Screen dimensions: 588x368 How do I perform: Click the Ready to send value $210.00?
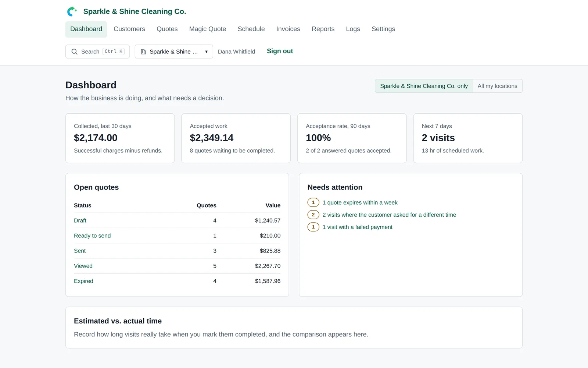pyautogui.click(x=270, y=236)
